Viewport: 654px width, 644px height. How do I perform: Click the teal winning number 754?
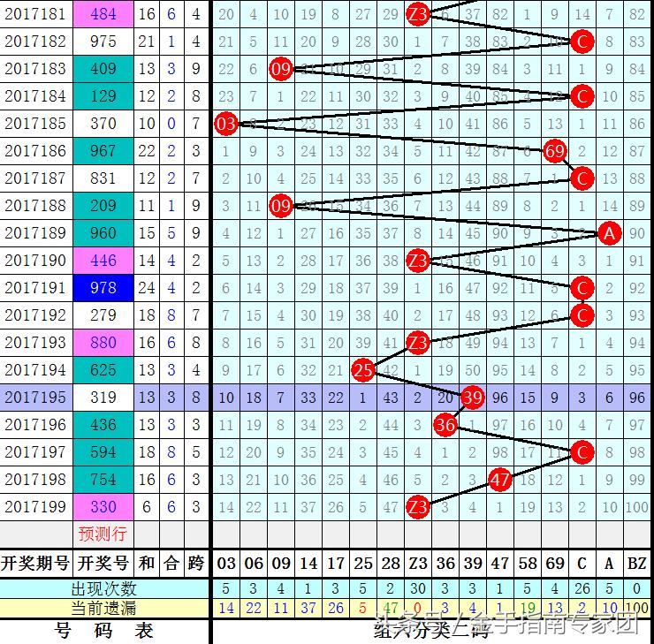pos(103,480)
